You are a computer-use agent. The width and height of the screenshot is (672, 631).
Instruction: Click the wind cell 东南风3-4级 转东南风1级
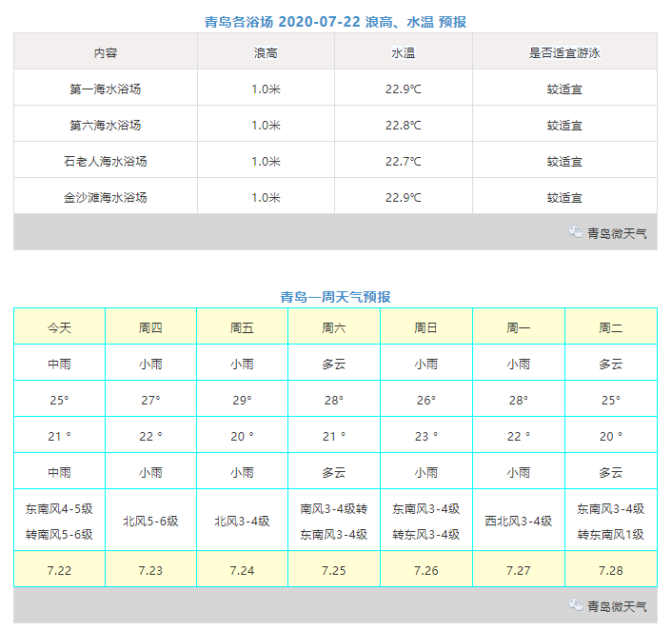pos(611,522)
